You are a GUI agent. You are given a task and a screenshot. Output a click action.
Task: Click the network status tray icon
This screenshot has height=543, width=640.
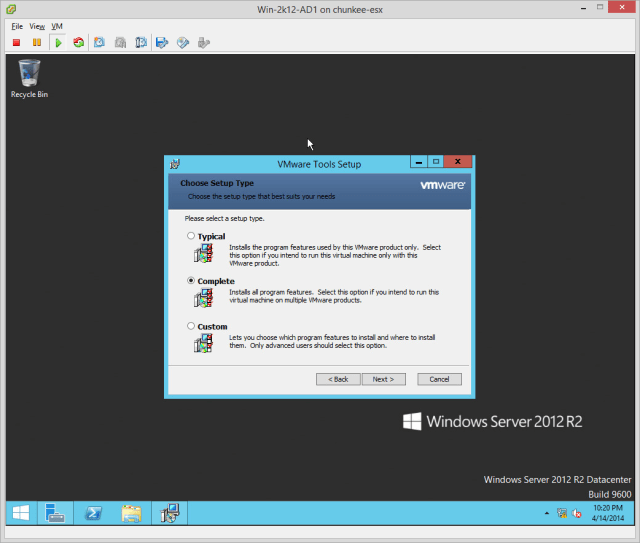pos(562,513)
